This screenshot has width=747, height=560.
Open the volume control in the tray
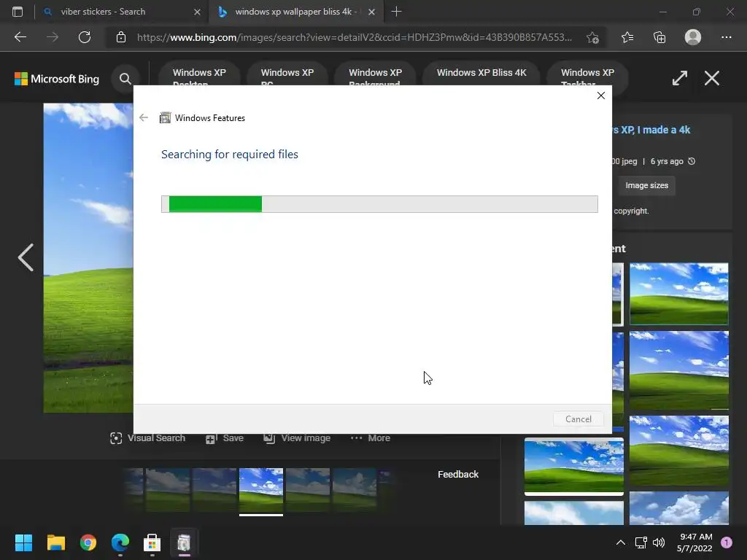(x=659, y=542)
